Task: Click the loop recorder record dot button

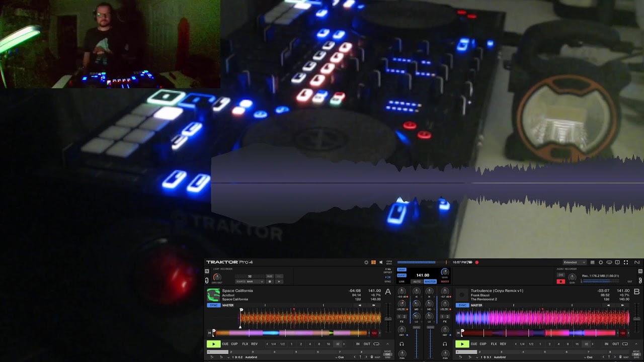Action: [x=270, y=282]
